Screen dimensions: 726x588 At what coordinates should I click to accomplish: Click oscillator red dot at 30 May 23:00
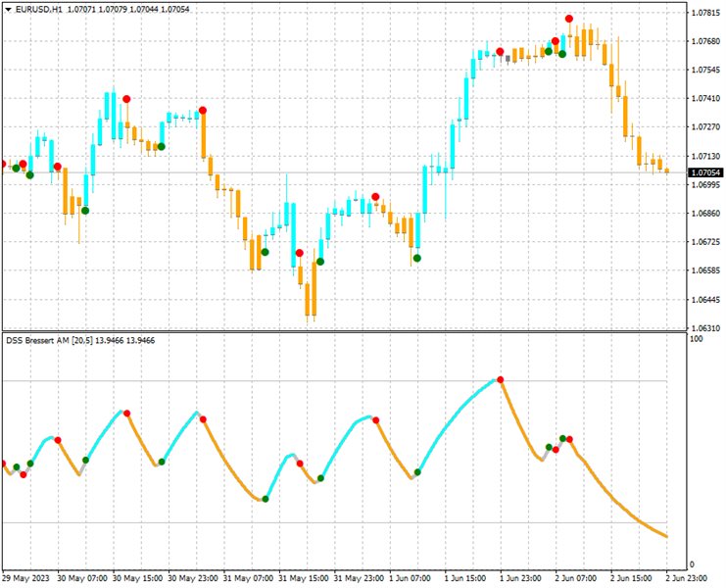click(x=204, y=419)
